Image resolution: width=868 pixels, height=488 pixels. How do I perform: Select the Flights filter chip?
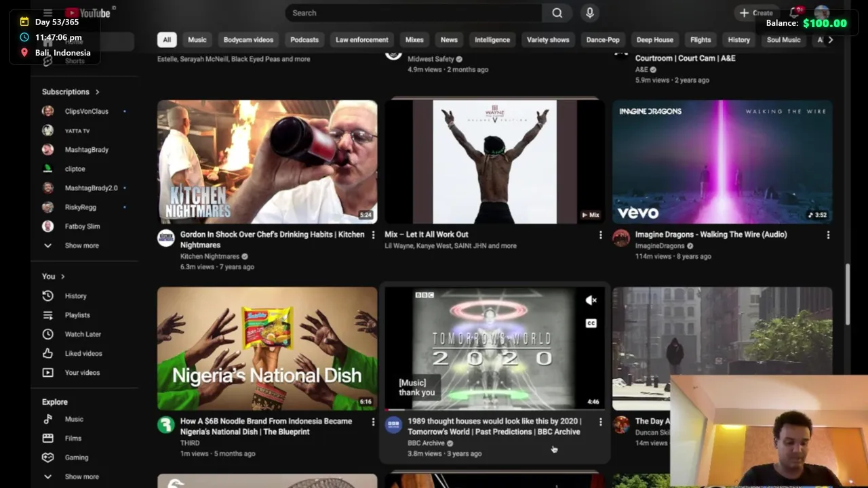point(701,40)
